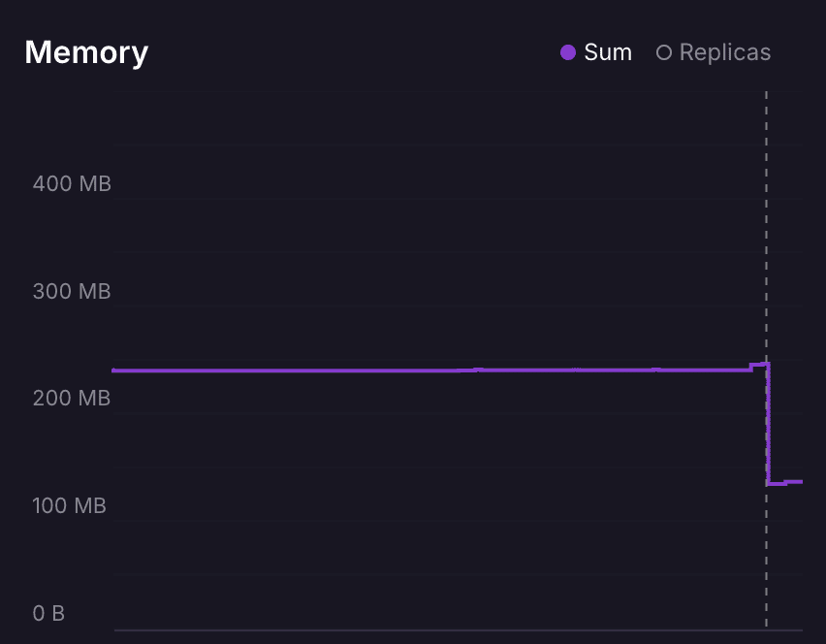
Task: Click the 200 MB axis label
Action: coord(72,399)
